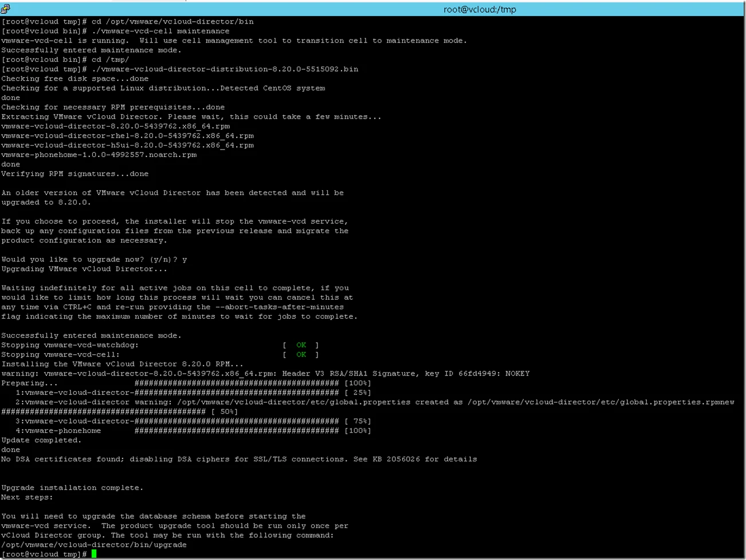This screenshot has width=746, height=560.
Task: Click the line 'cd /opt/vmware/vcloud-director/bin'
Action: click(x=127, y=22)
